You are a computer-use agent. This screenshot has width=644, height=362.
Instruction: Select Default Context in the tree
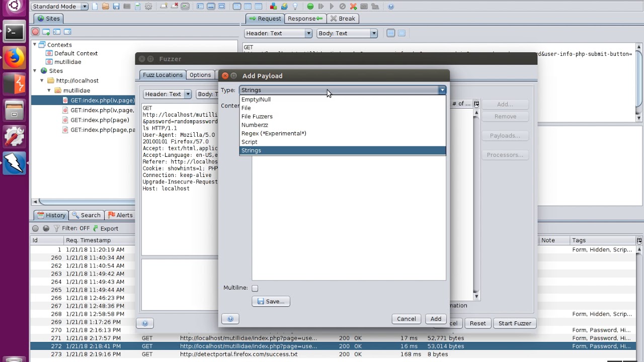click(x=76, y=53)
